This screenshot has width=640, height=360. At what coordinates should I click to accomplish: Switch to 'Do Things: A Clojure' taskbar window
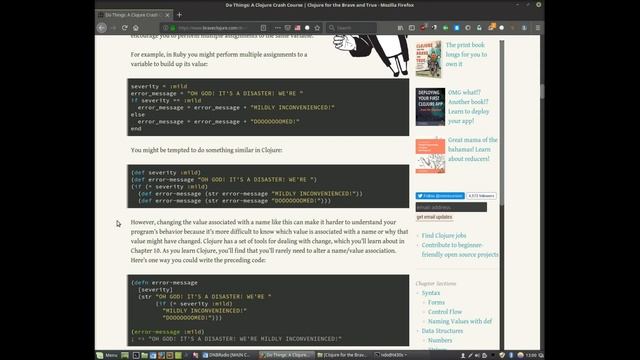click(287, 355)
